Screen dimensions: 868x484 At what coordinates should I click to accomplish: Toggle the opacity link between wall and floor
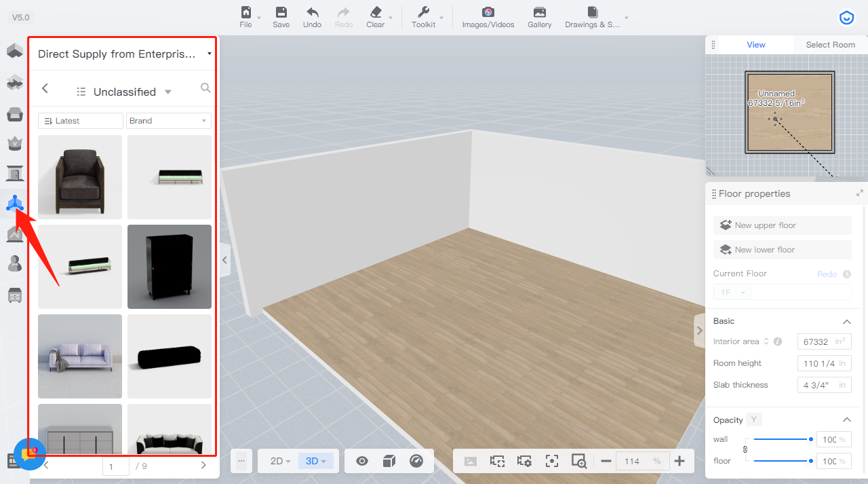coord(746,449)
